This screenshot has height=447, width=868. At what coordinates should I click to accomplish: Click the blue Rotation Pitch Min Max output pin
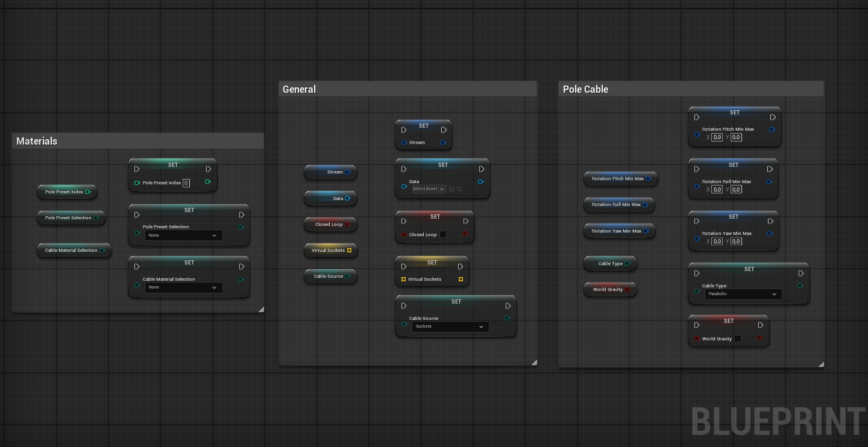point(649,179)
